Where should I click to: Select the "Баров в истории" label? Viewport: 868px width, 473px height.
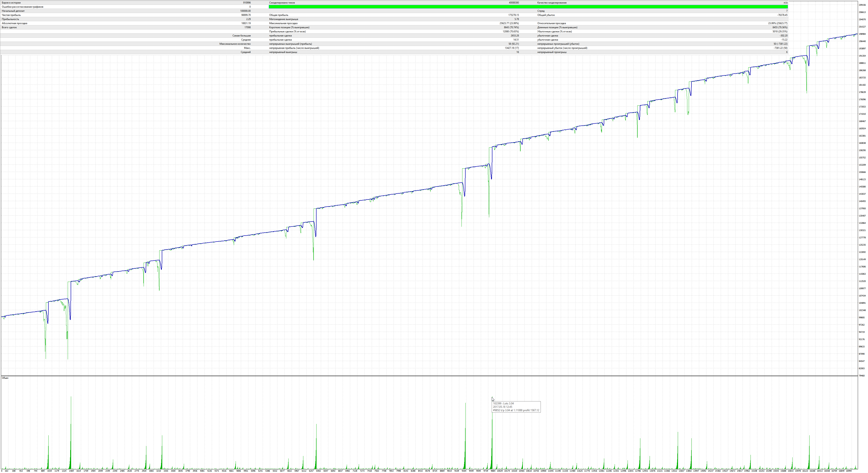click(x=11, y=3)
